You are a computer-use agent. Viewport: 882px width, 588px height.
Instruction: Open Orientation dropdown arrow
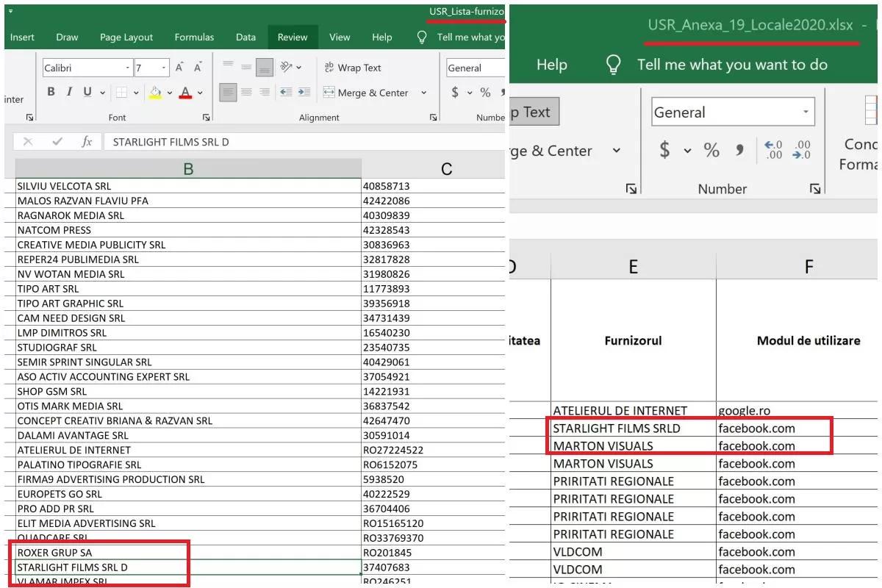pos(298,68)
